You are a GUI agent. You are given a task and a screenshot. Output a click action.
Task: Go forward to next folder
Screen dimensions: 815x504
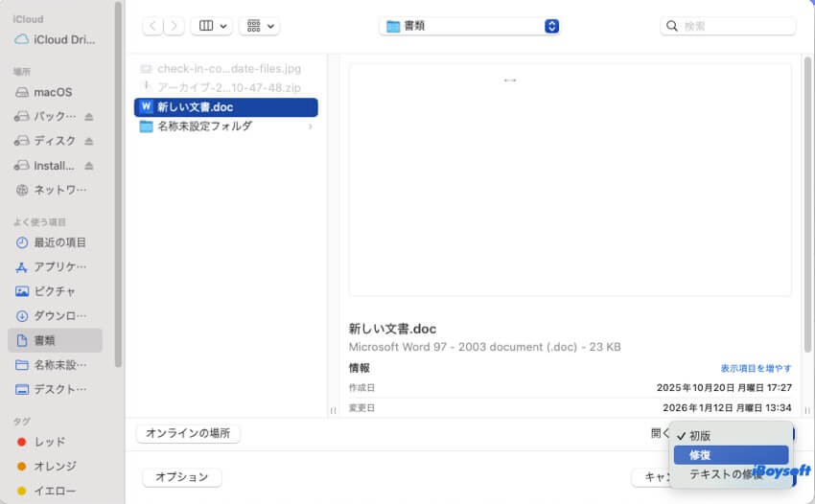175,26
